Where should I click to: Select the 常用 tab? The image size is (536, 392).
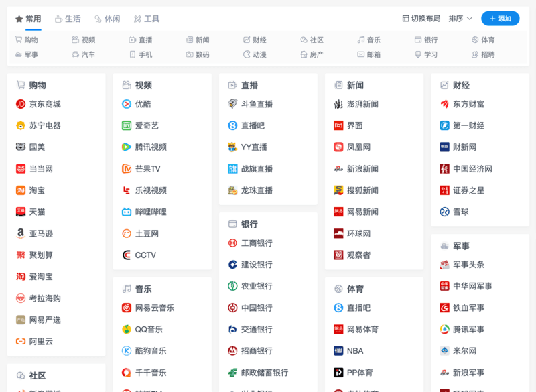[x=28, y=19]
